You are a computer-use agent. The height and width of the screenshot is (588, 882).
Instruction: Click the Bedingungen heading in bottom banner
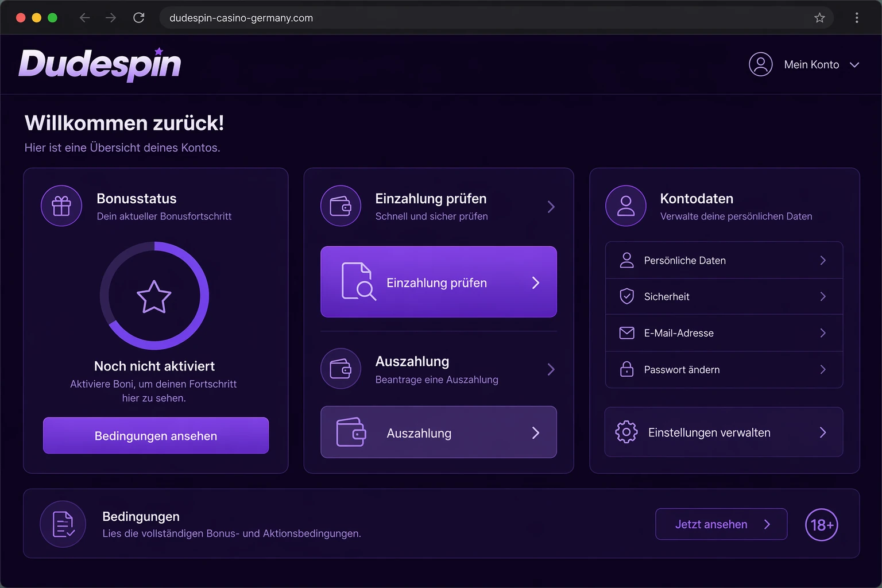click(x=141, y=516)
